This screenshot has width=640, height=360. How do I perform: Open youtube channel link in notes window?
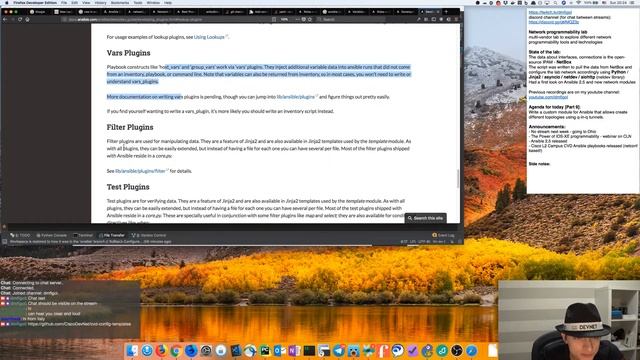click(x=548, y=97)
